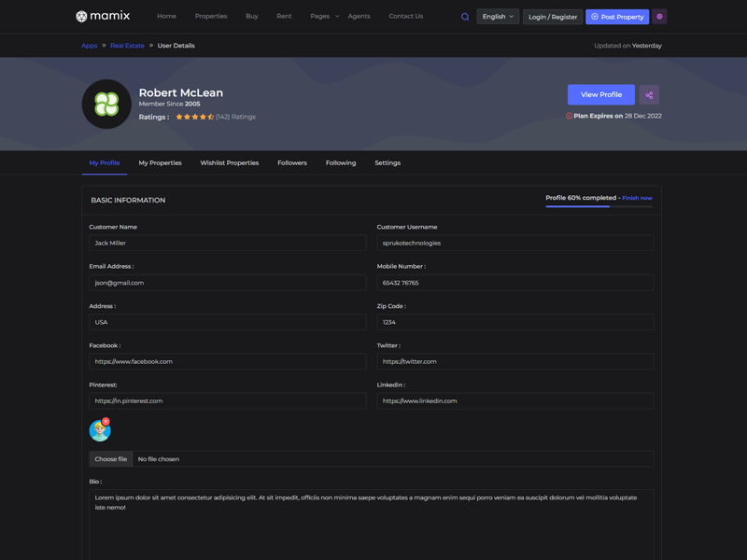This screenshot has height=560, width=747.
Task: Click Robert McLean's profile picture
Action: pos(106,104)
